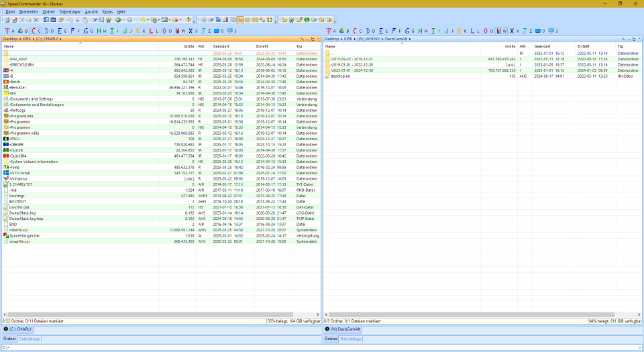Click the scissors cut icon in toolbar
644x352 pixels.
(77, 19)
